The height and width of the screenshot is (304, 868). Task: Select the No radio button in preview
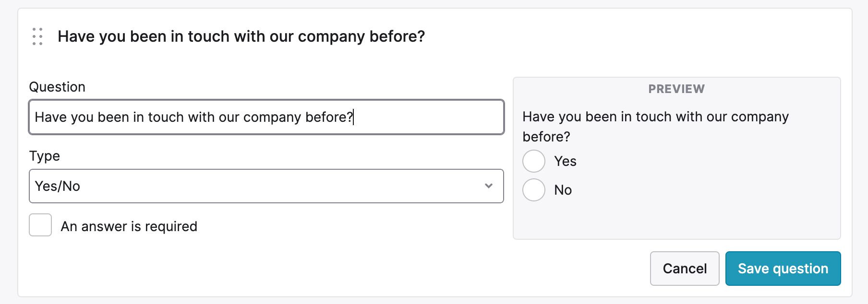pyautogui.click(x=534, y=190)
